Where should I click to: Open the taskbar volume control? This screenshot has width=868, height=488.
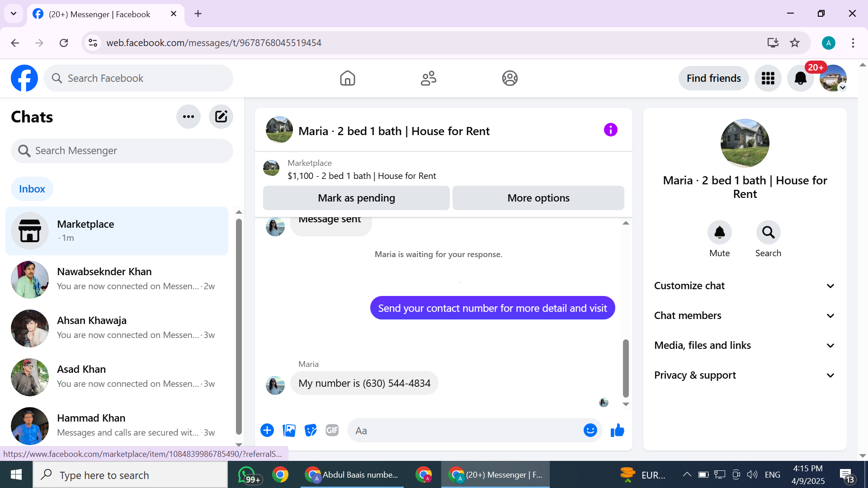point(752,474)
